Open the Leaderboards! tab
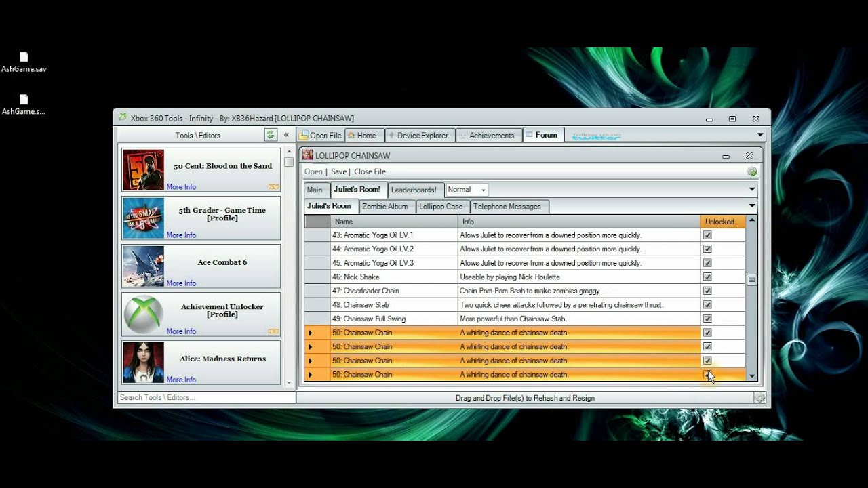The image size is (868, 488). pyautogui.click(x=416, y=190)
